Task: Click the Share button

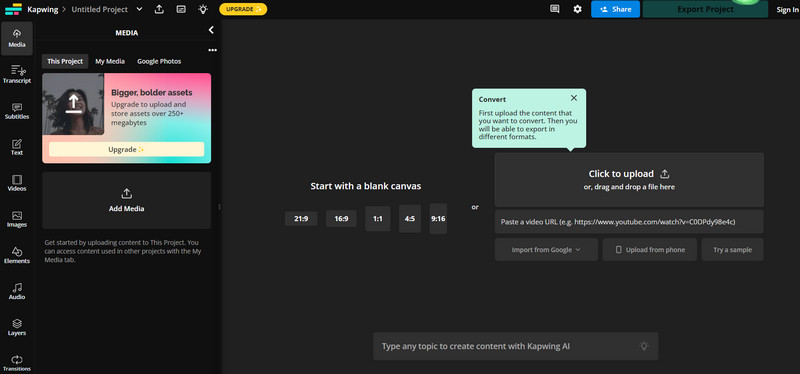Action: coord(615,9)
